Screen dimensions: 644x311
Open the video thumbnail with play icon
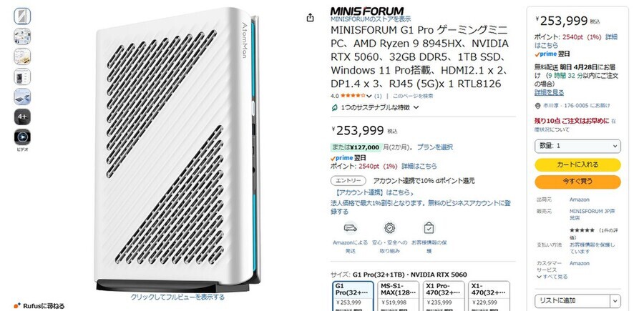coord(22,137)
